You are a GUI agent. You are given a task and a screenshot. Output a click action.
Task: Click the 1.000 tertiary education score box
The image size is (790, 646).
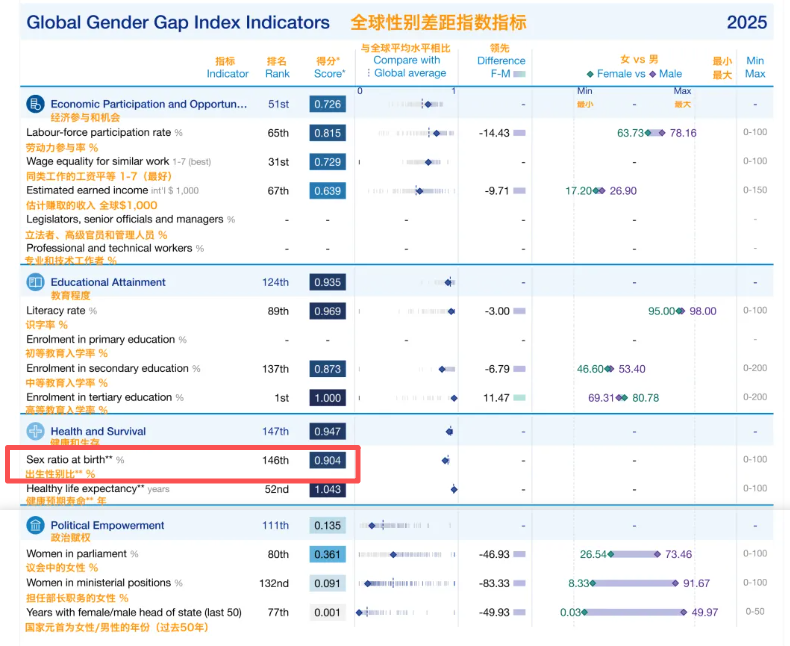point(327,398)
